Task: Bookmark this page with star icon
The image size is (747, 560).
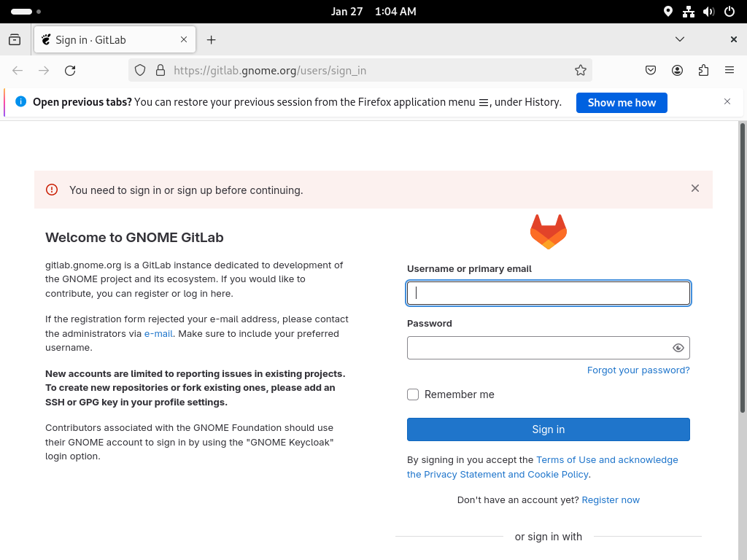Action: pyautogui.click(x=580, y=71)
